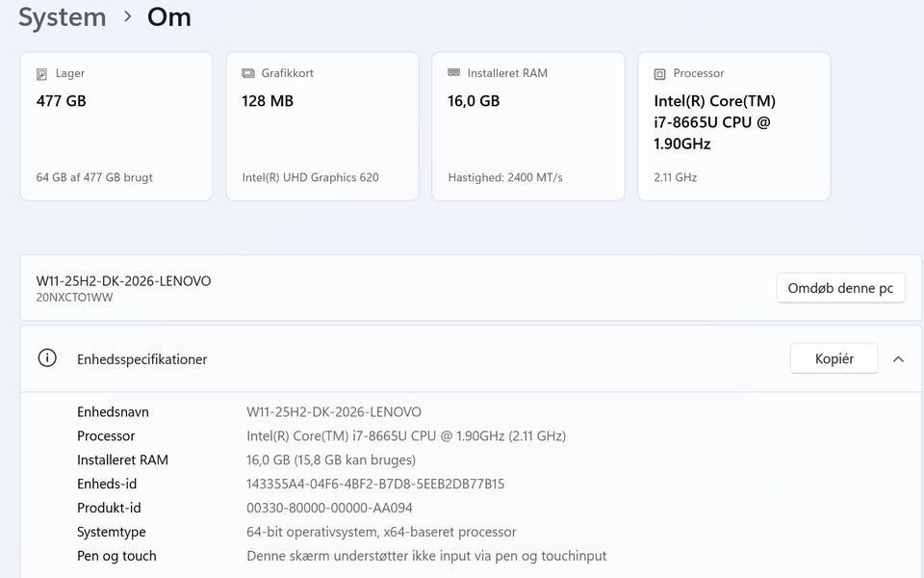
Task: Go back via the System breadcrumb
Action: (x=62, y=17)
